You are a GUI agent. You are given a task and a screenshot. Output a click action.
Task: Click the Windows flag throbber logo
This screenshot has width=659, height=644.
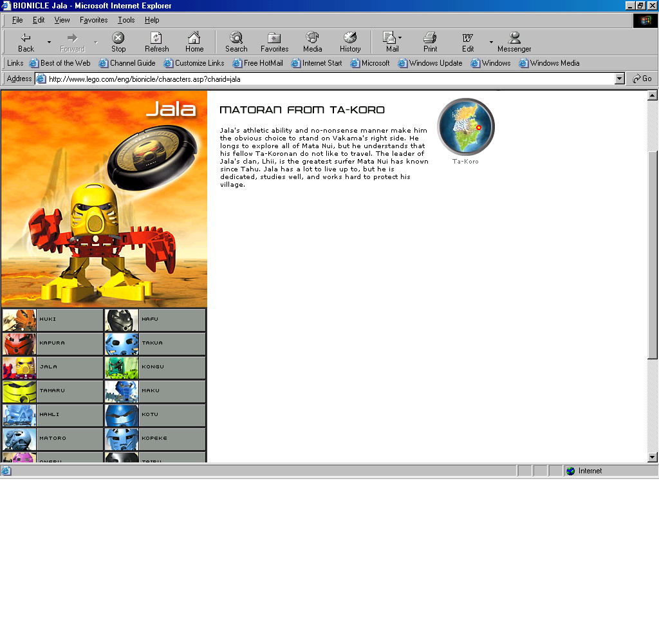tap(645, 20)
